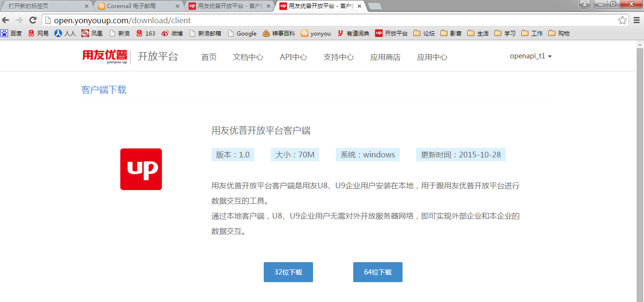Screen dimensions: 644x302
Task: Open the 新浪 bookmark
Action: pyautogui.click(x=119, y=33)
